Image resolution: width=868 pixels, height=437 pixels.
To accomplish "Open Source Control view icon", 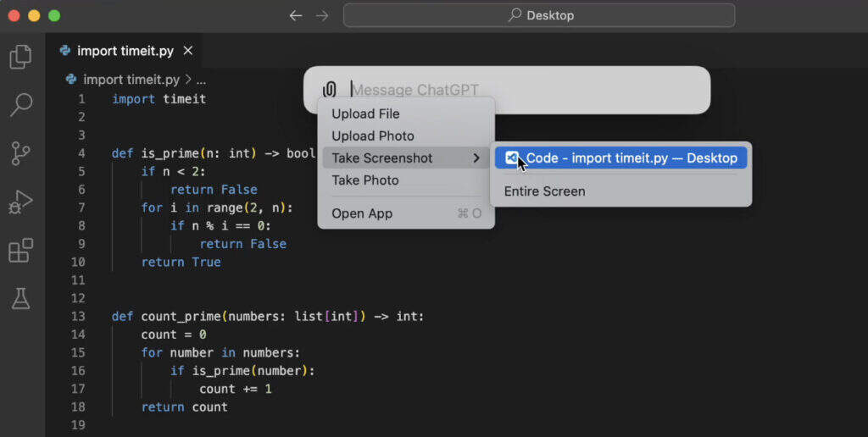I will point(21,153).
